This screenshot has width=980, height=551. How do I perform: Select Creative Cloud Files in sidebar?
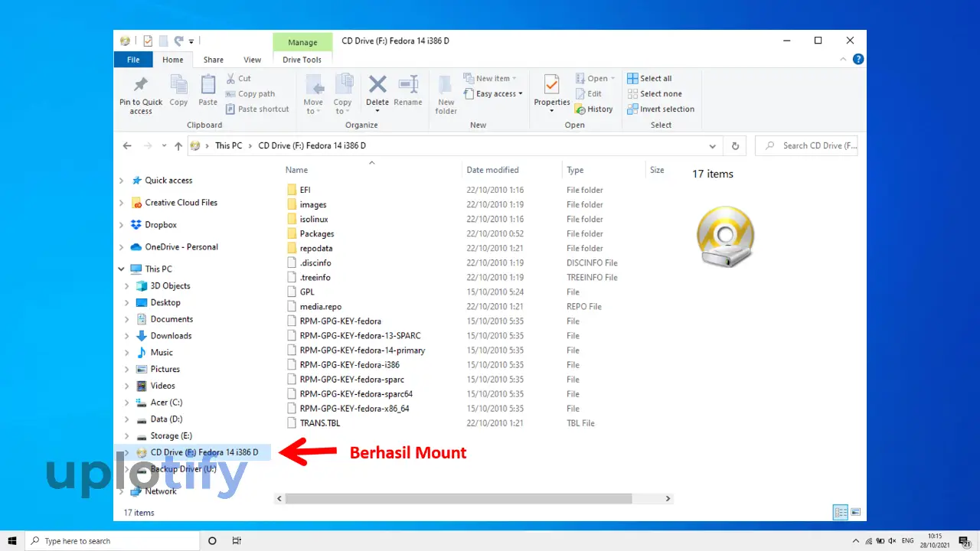tap(181, 203)
